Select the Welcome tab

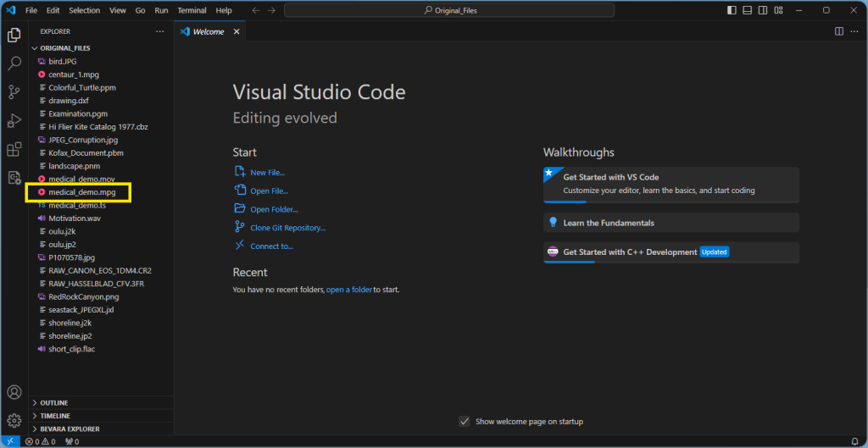point(209,31)
